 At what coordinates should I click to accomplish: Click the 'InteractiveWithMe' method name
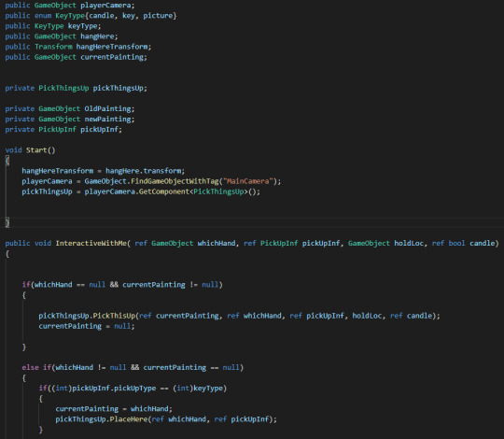[91, 243]
